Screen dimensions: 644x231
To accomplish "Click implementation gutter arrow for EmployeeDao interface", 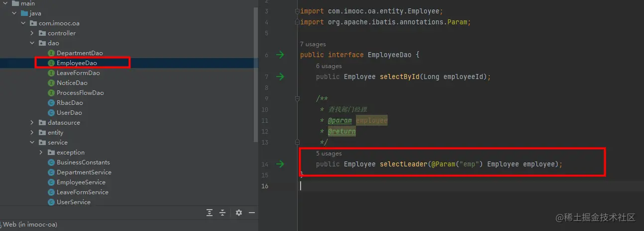I will tap(280, 55).
